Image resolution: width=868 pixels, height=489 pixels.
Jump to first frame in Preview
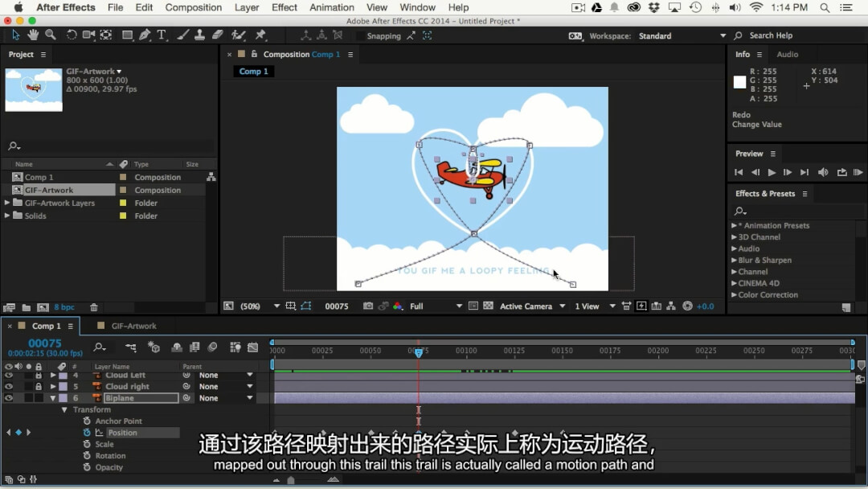pos(739,172)
